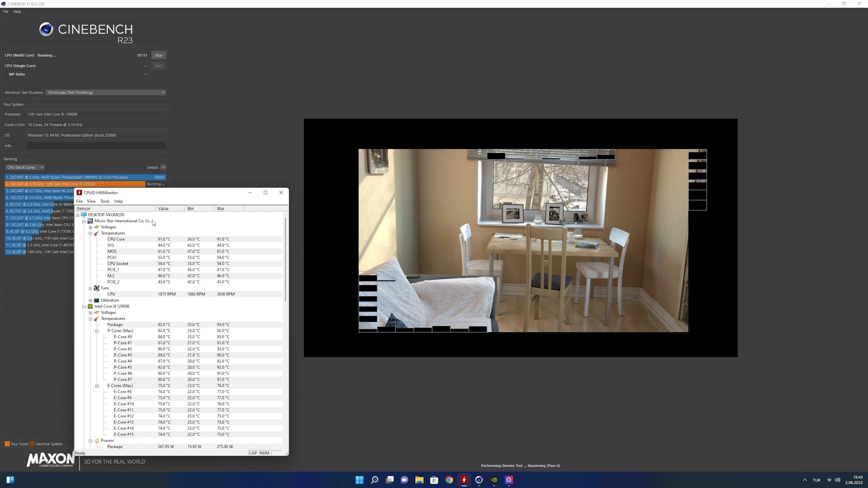Viewport: 868px width, 488px height.
Task: Click the HWMonitor lightning taskbar icon
Action: coord(464,480)
